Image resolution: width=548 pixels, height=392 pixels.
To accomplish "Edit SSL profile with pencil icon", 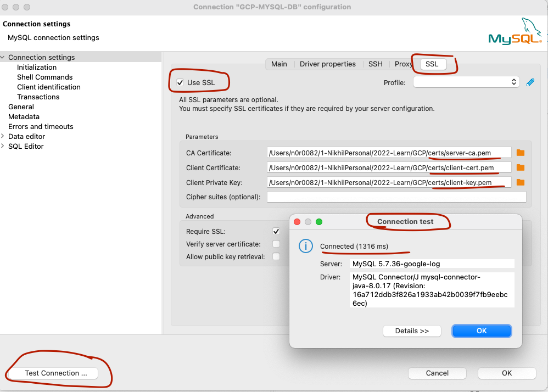I will pos(530,82).
